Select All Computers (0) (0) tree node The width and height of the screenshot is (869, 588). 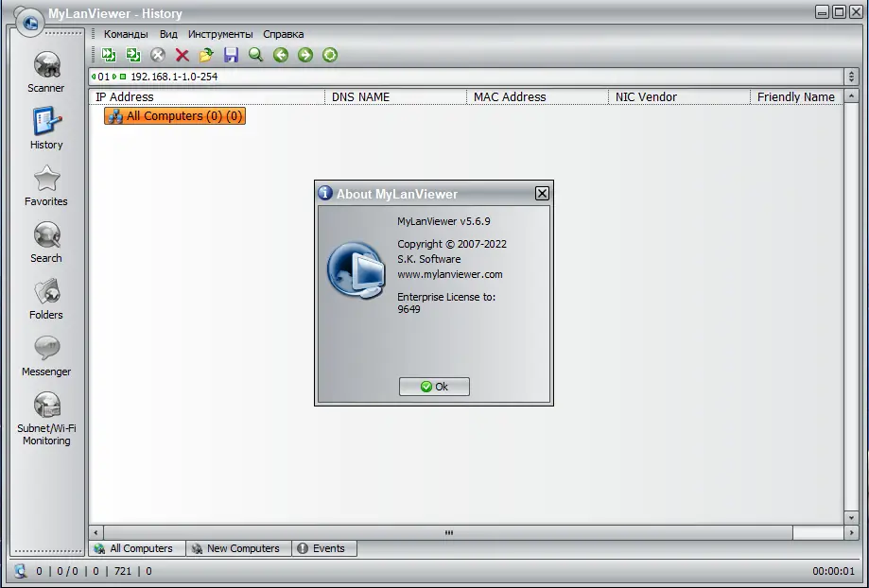[175, 116]
